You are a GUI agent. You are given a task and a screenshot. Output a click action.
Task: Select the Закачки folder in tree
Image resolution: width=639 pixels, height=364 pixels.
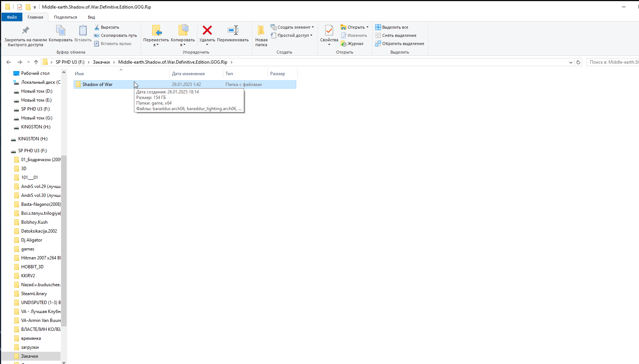coord(31,356)
